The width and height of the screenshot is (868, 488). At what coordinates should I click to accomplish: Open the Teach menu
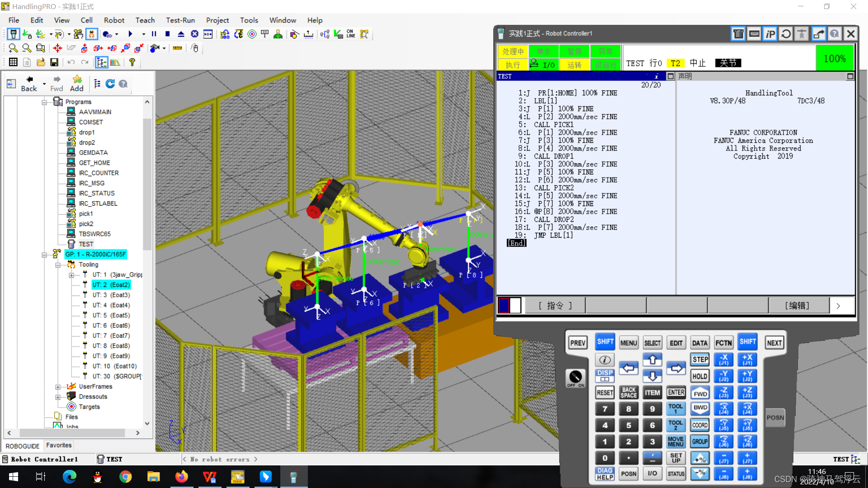145,20
